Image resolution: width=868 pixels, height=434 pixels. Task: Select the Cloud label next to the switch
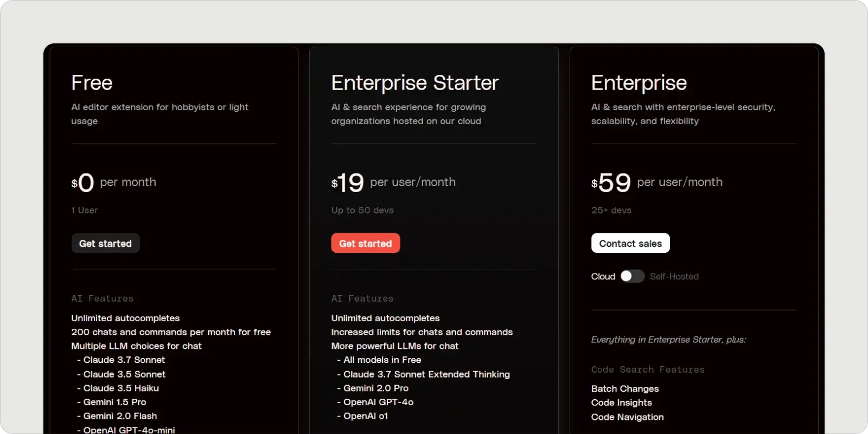[x=603, y=276]
